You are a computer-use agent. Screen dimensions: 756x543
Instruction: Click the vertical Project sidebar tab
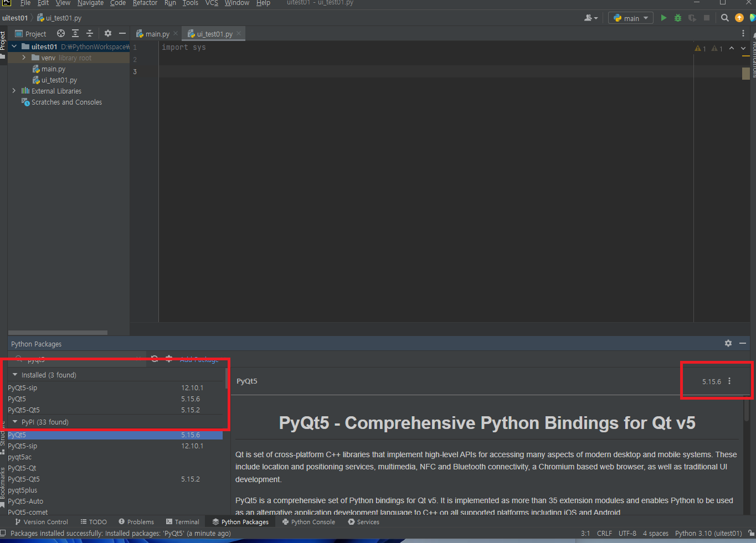click(3, 44)
